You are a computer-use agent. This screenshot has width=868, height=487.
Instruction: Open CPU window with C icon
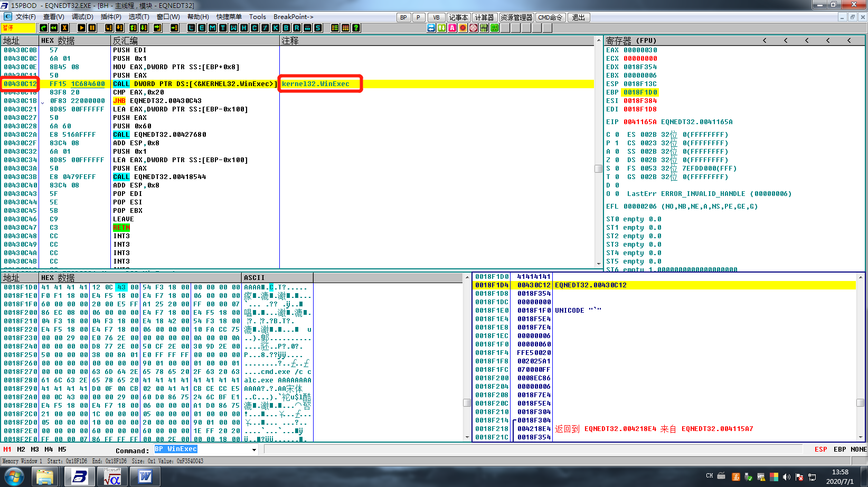pyautogui.click(x=255, y=28)
